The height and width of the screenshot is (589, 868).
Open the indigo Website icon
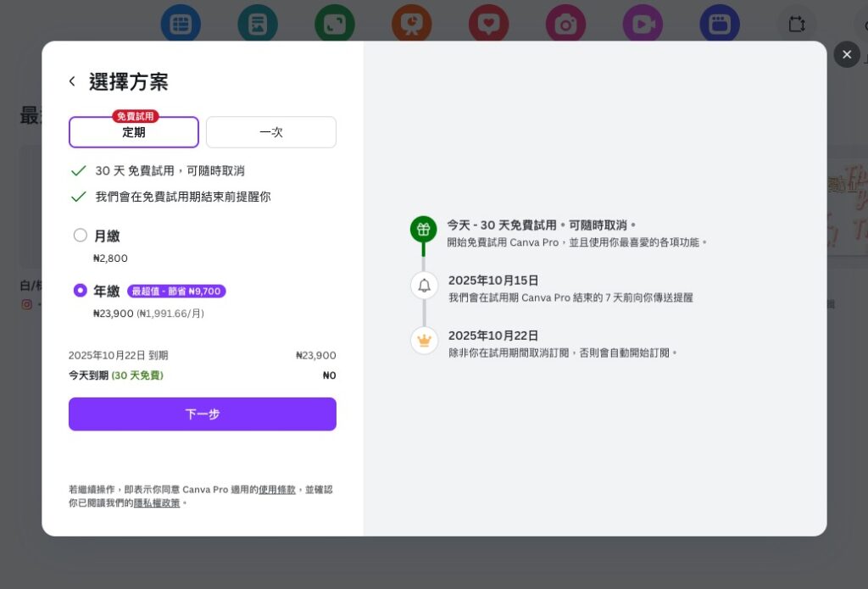click(720, 24)
